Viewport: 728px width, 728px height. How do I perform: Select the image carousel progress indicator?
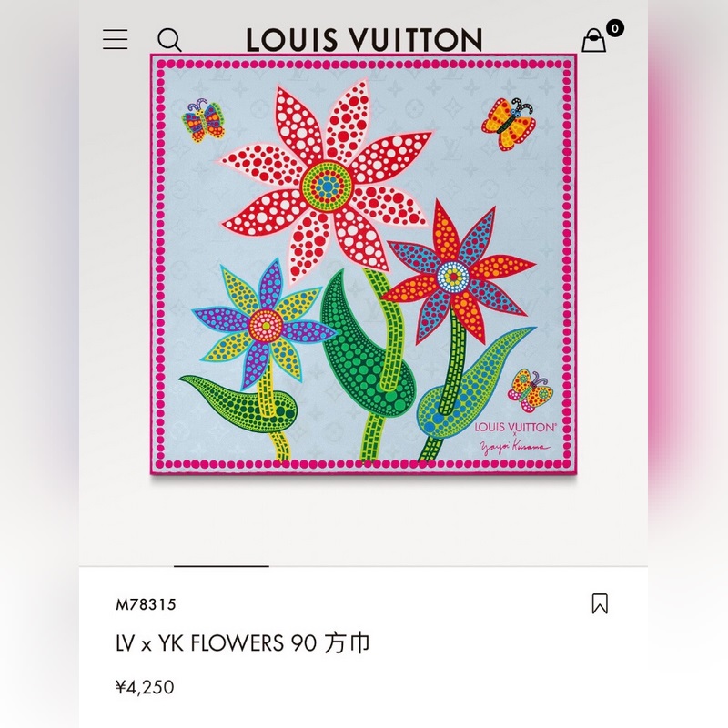tap(221, 566)
